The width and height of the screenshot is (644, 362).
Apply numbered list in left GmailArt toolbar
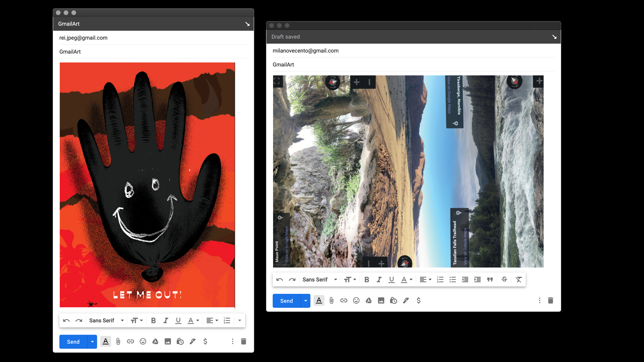(227, 320)
